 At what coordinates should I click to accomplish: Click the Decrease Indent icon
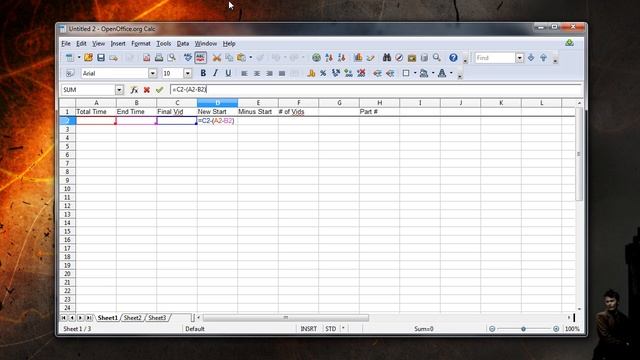point(378,73)
